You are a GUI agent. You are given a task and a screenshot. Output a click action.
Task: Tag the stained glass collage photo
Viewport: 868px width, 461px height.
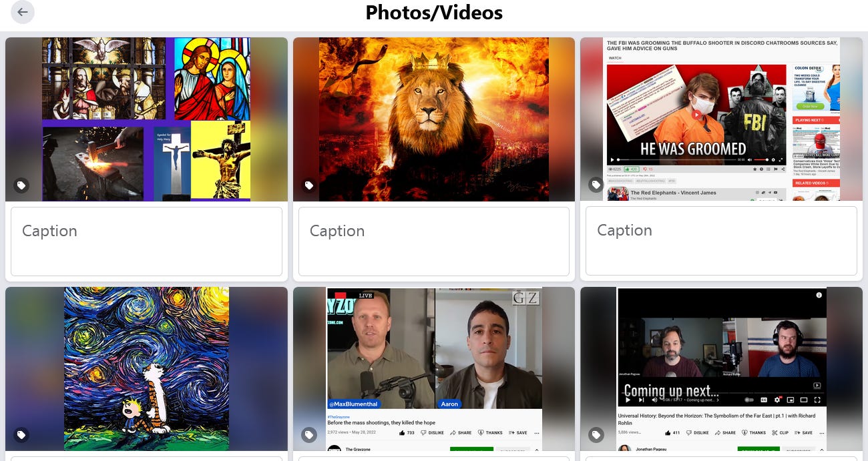coord(21,185)
